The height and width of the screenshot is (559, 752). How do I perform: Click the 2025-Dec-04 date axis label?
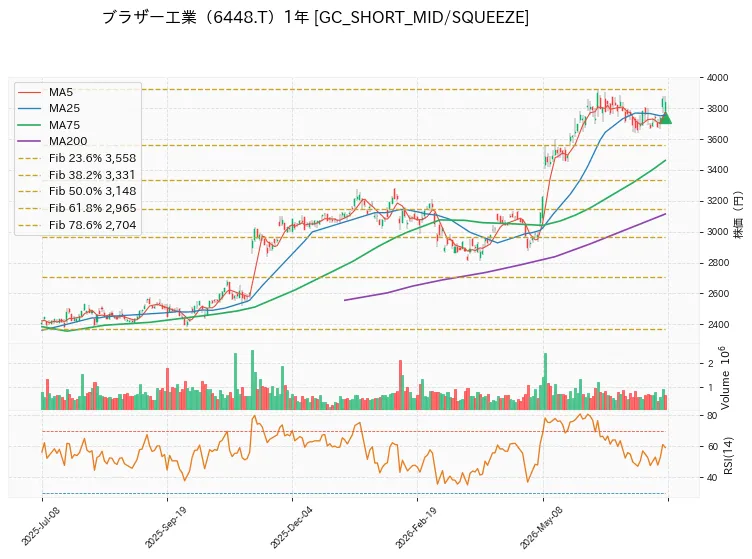[x=291, y=527]
